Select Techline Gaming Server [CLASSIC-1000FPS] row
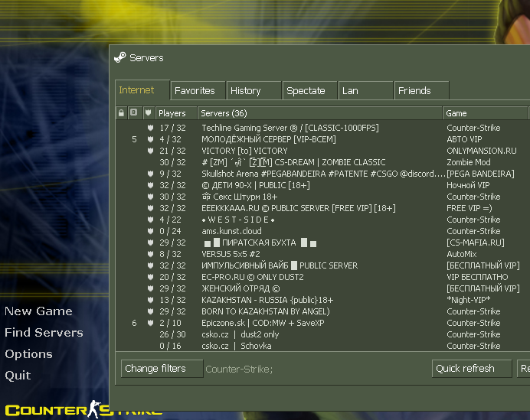The image size is (530, 420). tap(322, 128)
